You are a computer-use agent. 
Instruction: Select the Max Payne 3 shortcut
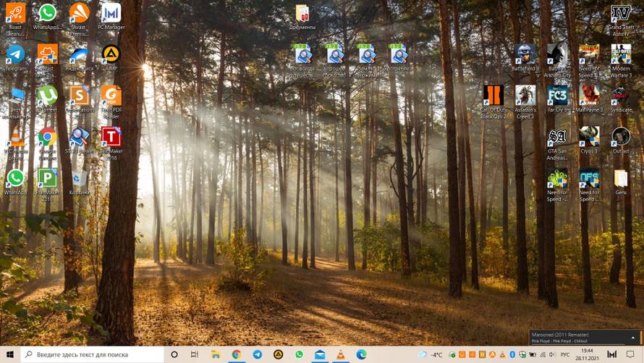coord(590,99)
